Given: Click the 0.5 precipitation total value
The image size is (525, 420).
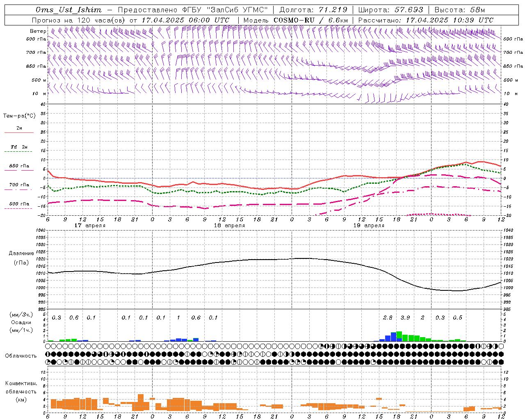Looking at the screenshot, I should tap(458, 317).
